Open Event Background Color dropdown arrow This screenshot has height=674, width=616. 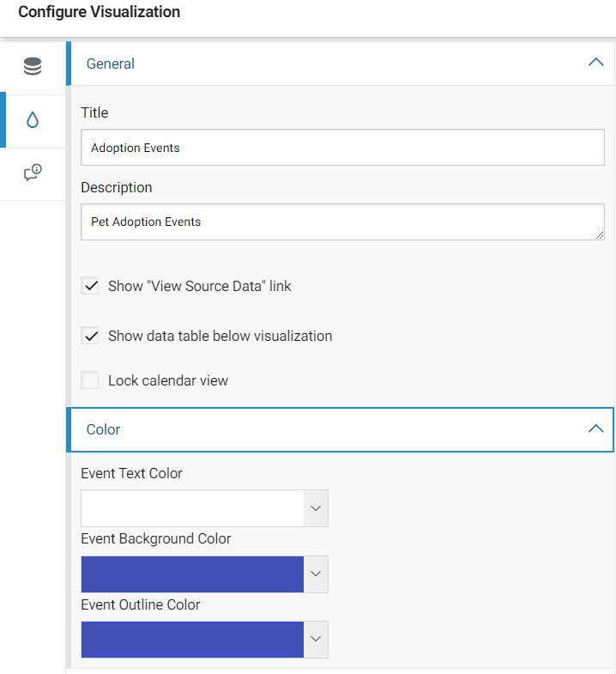tap(316, 574)
